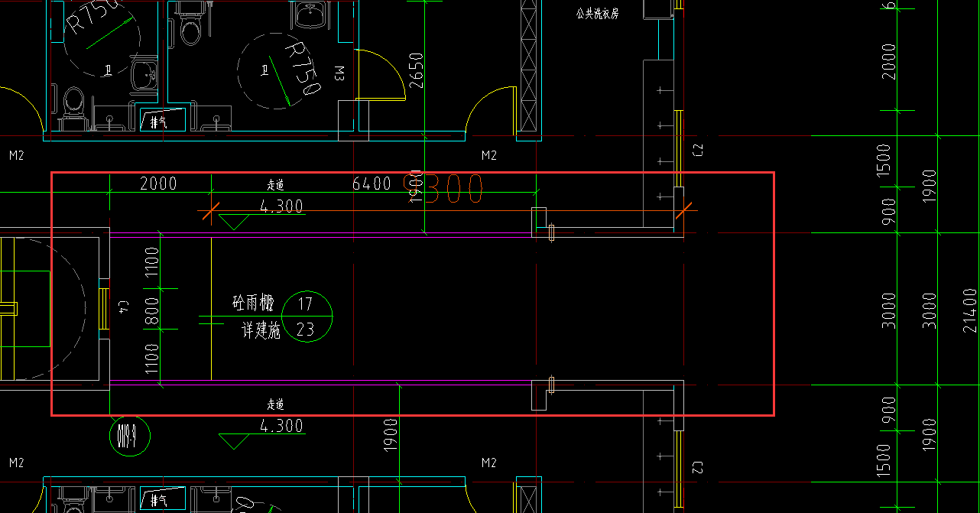Select the 公共洗衣房 room label
Screen dimensions: 980x513
tap(598, 14)
